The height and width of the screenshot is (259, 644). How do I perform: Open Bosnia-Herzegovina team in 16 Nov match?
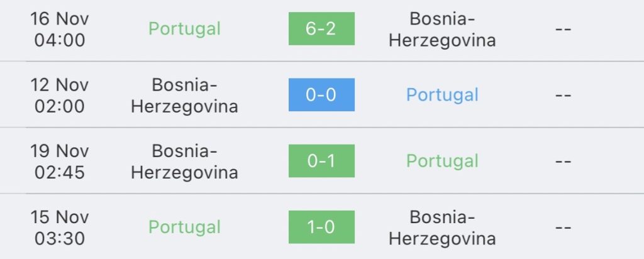(x=442, y=29)
